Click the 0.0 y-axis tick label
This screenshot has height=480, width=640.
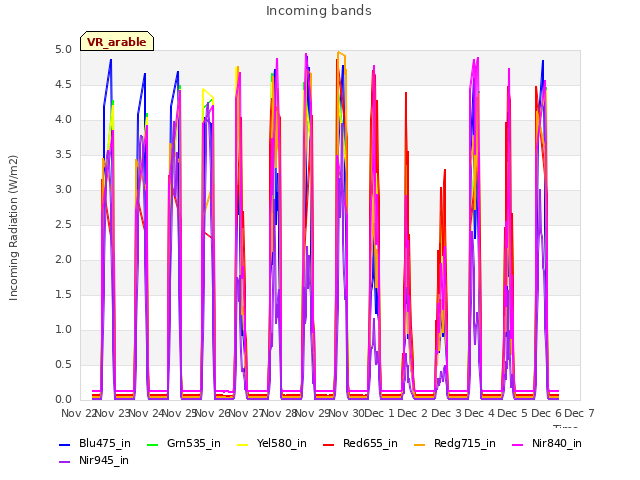tap(63, 400)
